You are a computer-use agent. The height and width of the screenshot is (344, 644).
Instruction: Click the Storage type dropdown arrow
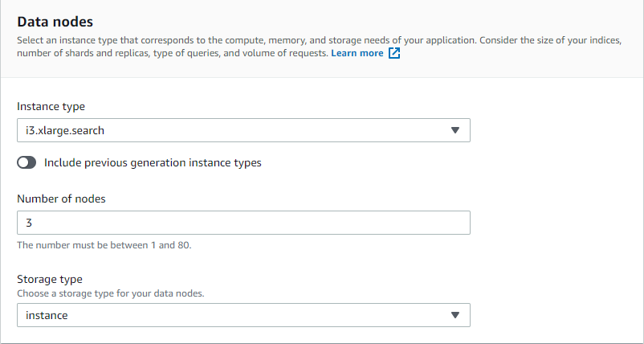click(454, 315)
